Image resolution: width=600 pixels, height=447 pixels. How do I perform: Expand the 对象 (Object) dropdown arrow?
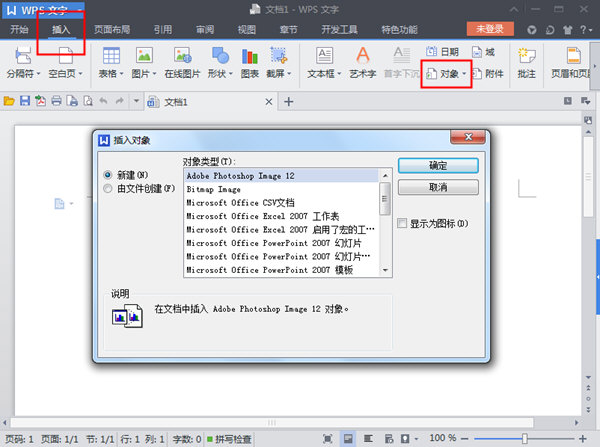pyautogui.click(x=464, y=75)
